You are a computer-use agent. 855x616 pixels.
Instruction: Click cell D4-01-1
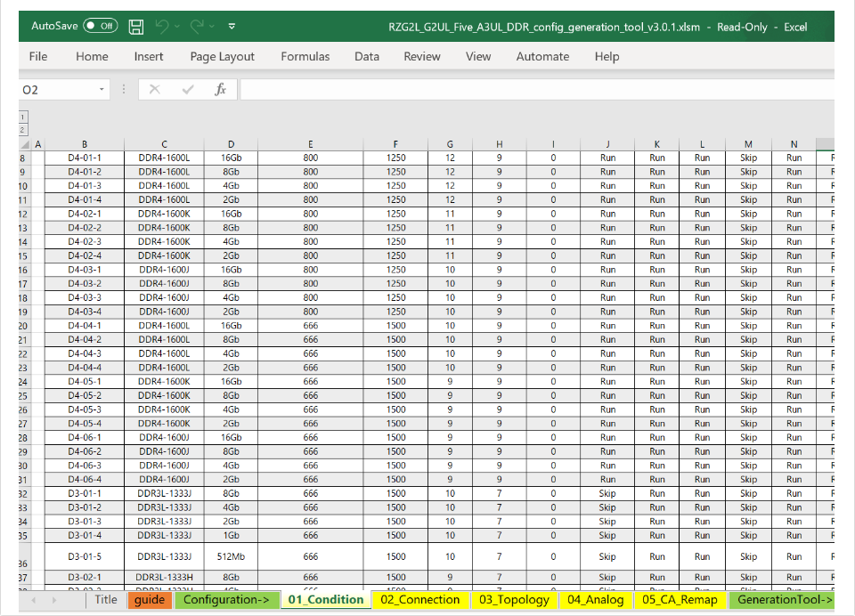tap(85, 158)
